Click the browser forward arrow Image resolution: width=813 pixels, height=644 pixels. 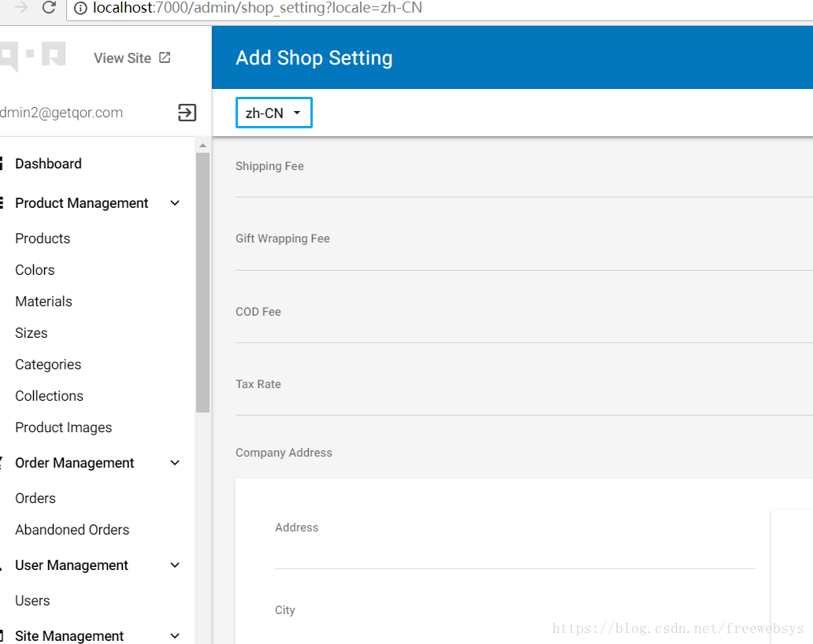coord(20,7)
